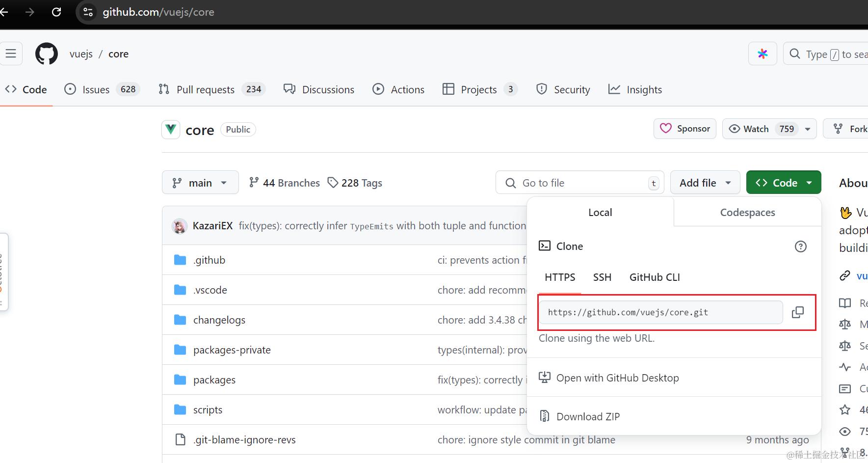Click the browser back arrow
The width and height of the screenshot is (868, 463).
[4, 12]
